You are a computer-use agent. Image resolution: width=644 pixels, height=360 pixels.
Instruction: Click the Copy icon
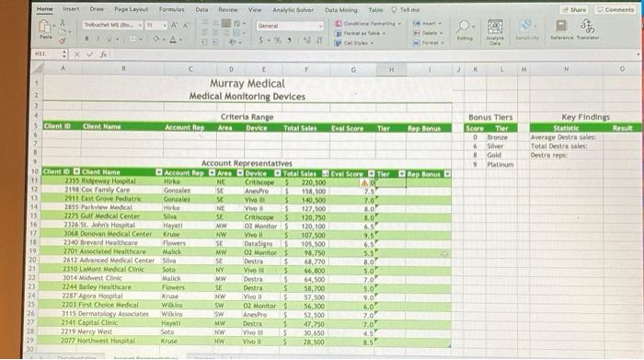tap(62, 31)
